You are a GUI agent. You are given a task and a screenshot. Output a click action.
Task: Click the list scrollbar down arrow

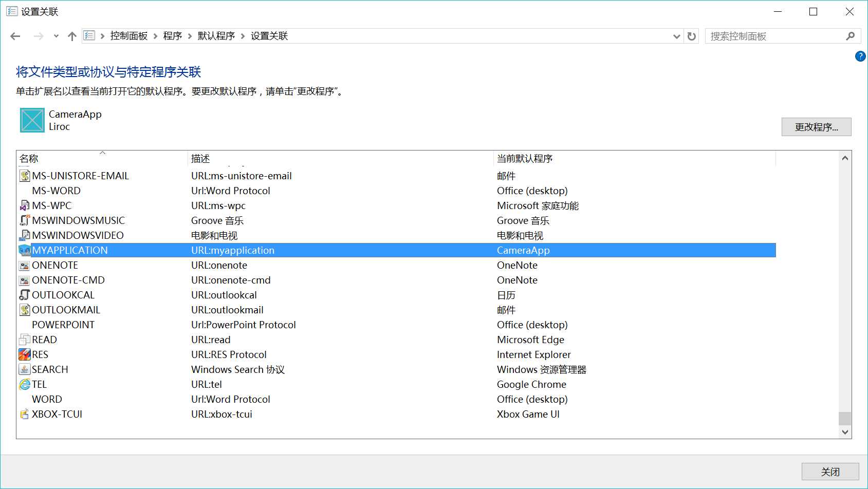click(845, 432)
